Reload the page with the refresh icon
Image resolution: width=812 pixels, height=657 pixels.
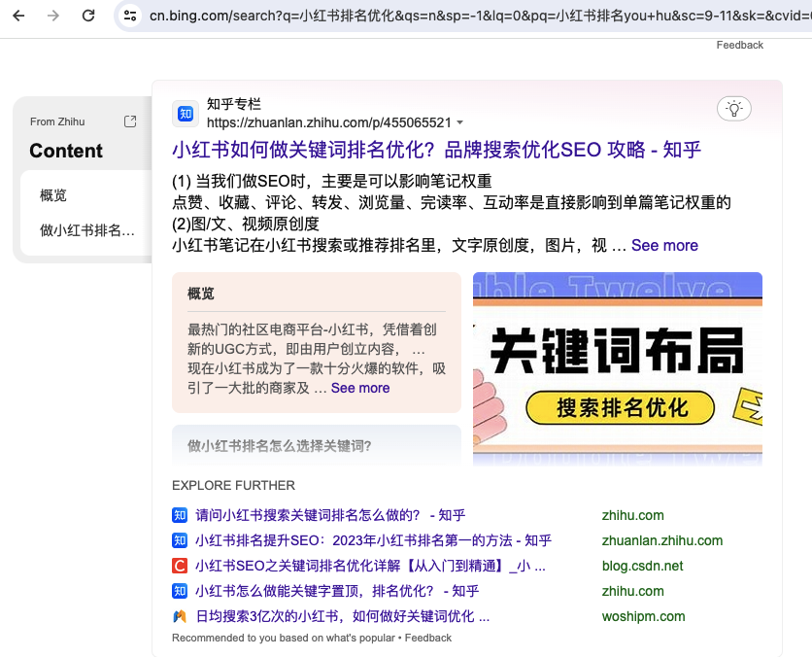(88, 16)
